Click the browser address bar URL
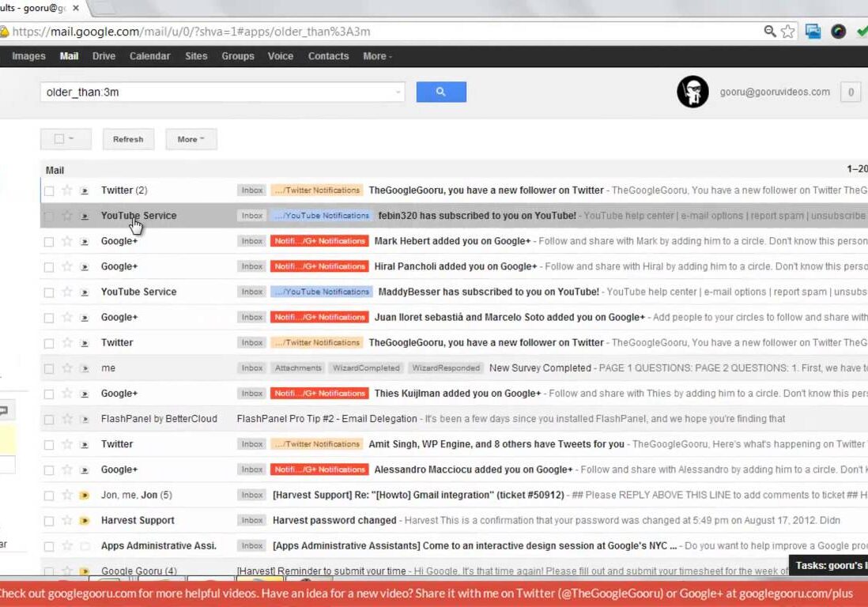Image resolution: width=868 pixels, height=607 pixels. click(x=191, y=32)
